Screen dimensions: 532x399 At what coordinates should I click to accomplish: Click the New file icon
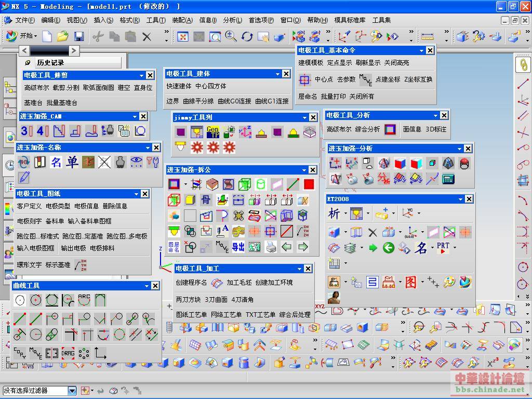(47, 36)
